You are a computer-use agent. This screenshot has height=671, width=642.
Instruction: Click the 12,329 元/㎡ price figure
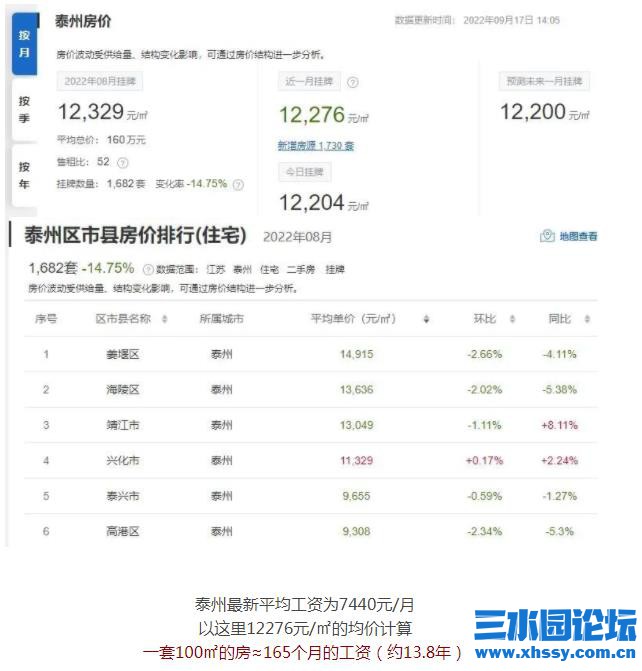tap(103, 112)
